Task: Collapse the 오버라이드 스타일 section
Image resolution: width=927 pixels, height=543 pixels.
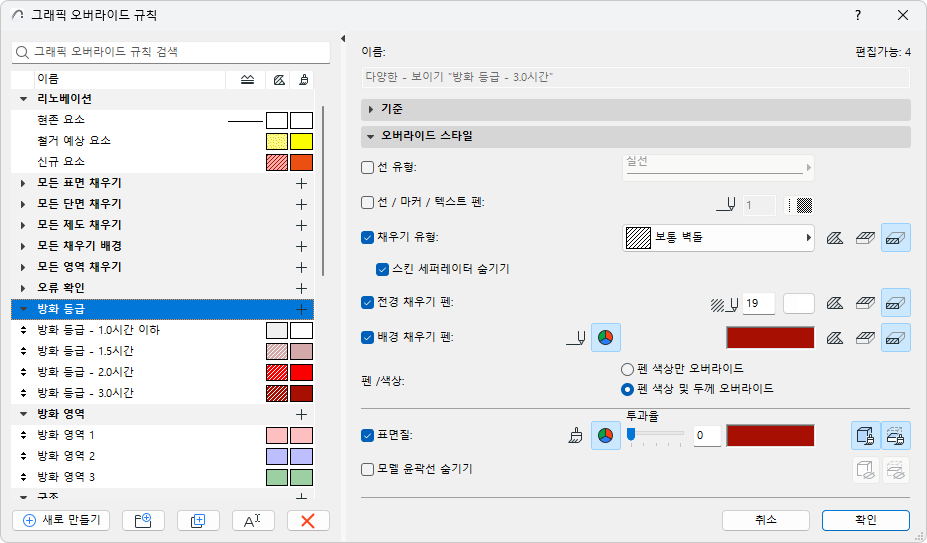Action: click(371, 137)
